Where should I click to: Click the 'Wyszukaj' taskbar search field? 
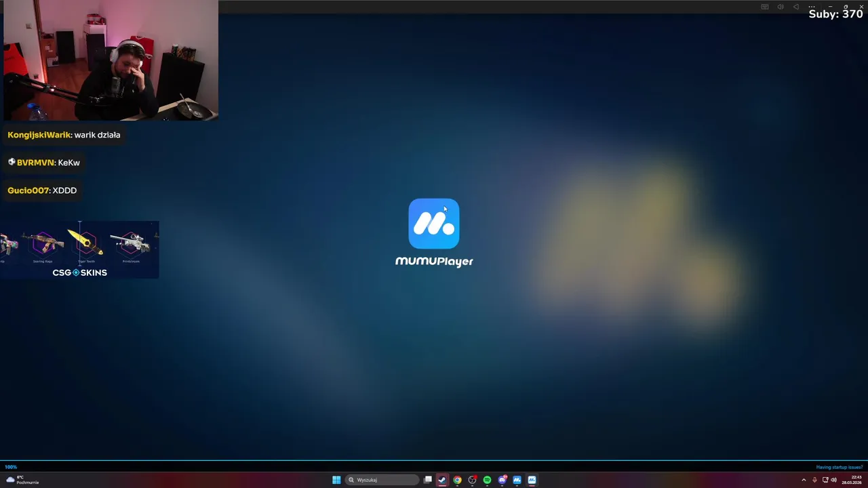pos(382,480)
